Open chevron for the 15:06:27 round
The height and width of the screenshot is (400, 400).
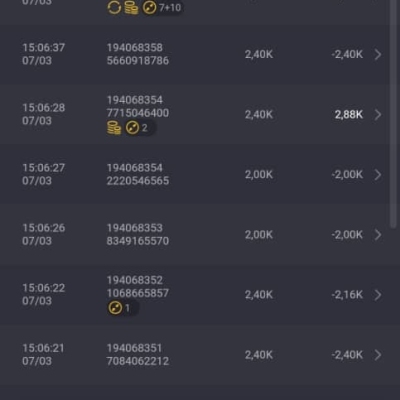[378, 175]
